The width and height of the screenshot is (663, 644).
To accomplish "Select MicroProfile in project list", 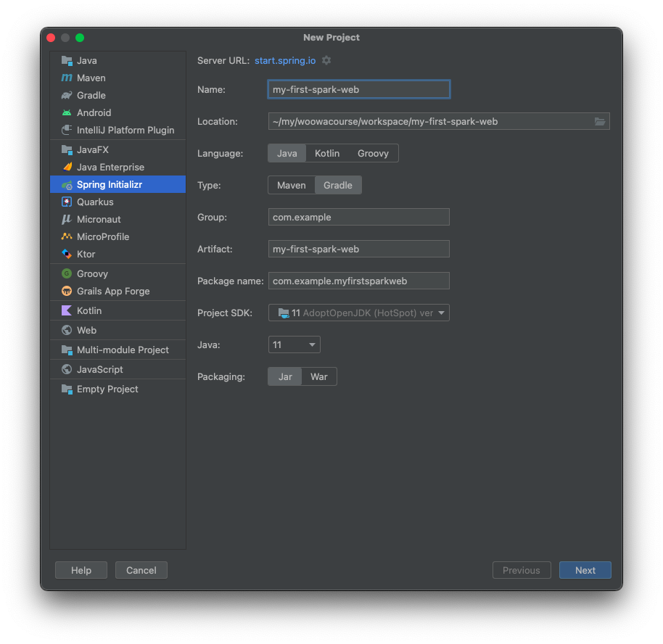I will click(x=118, y=236).
